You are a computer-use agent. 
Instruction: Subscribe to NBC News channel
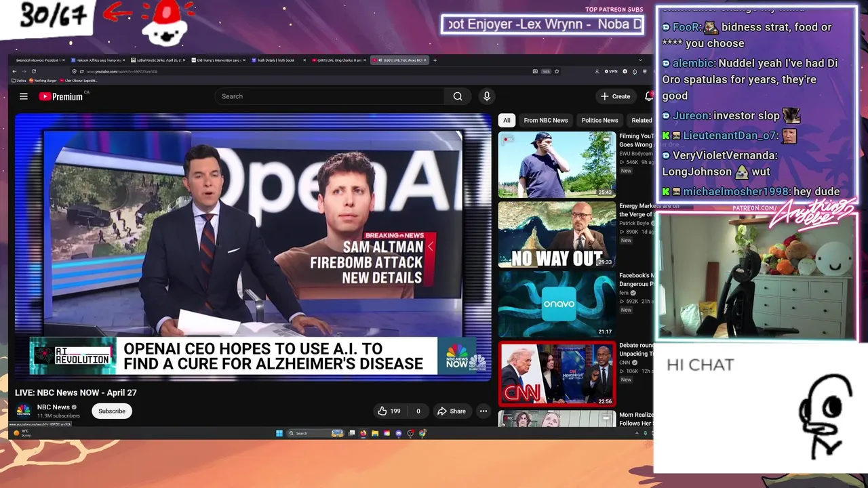112,411
